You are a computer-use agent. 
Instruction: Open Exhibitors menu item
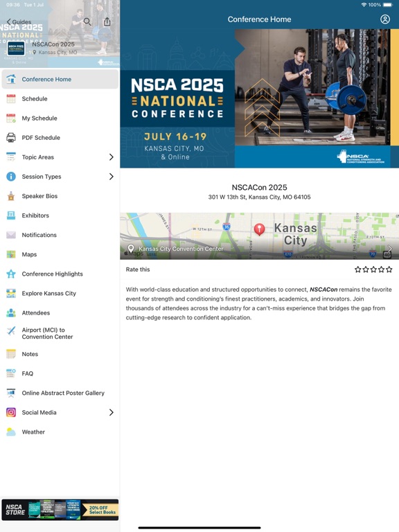pyautogui.click(x=60, y=215)
